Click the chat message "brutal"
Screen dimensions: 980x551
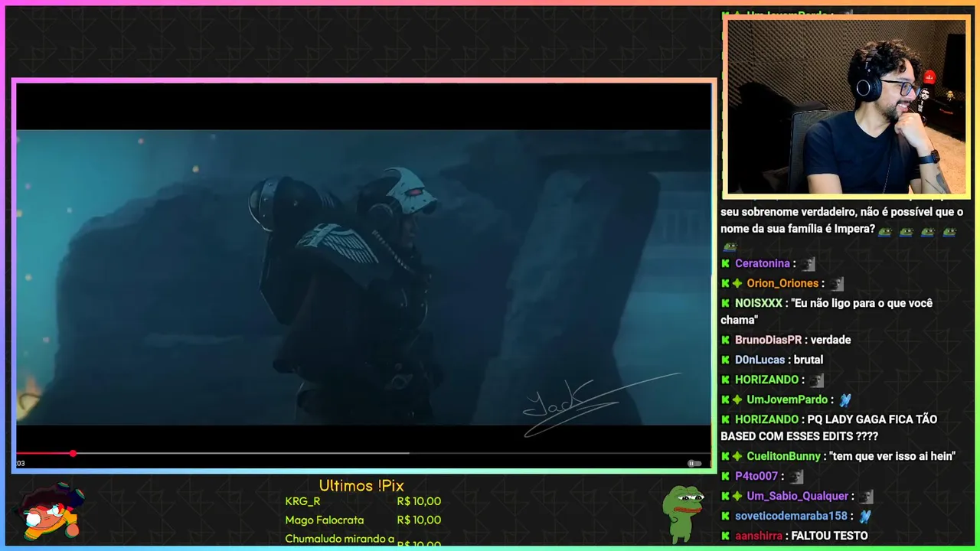(x=808, y=360)
